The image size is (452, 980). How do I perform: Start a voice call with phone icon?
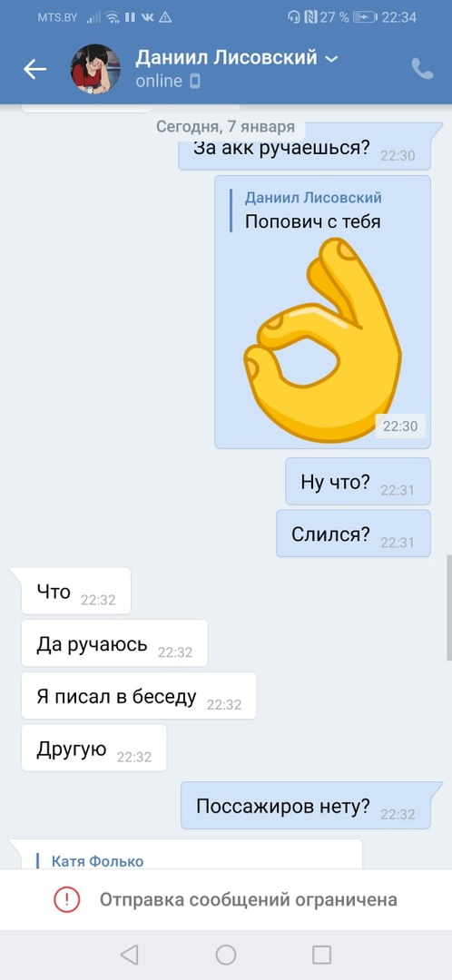(x=422, y=69)
